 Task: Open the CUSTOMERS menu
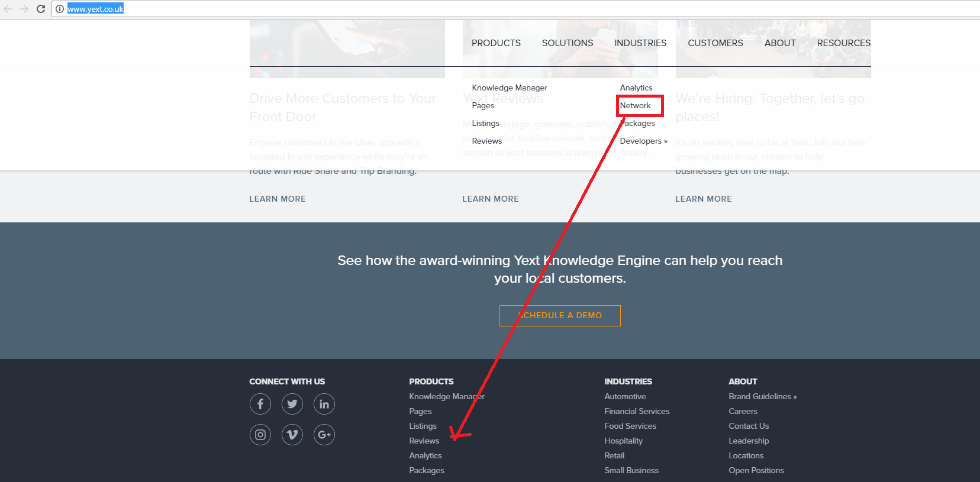[x=715, y=43]
